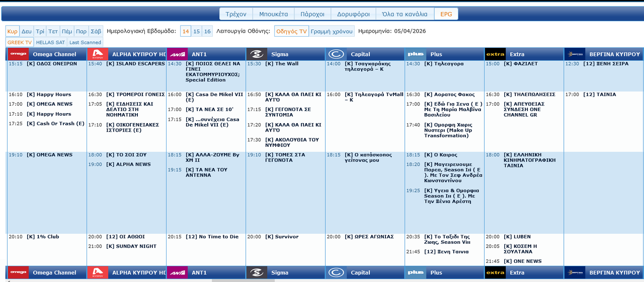Click the Capital logo in the bottom row

337,272
